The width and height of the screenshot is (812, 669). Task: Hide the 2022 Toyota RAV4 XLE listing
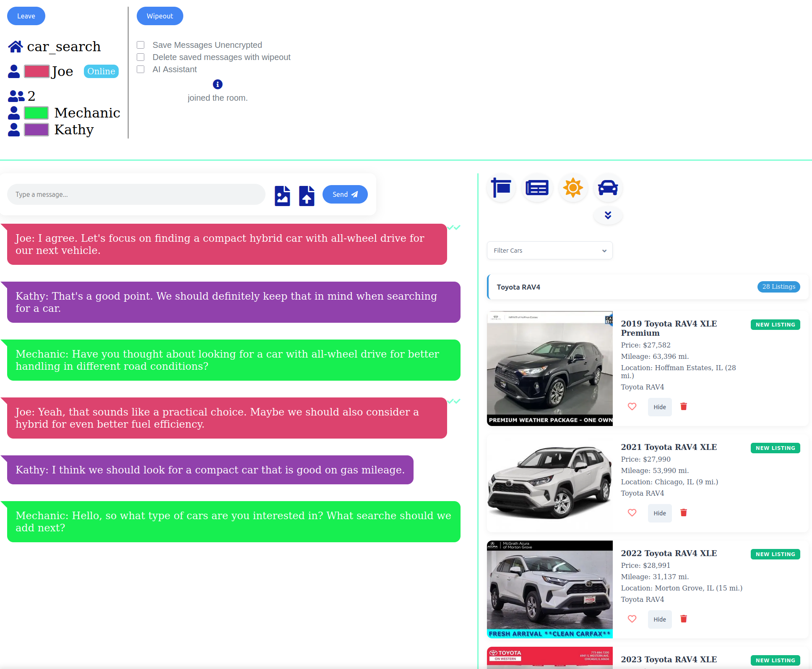click(x=659, y=619)
